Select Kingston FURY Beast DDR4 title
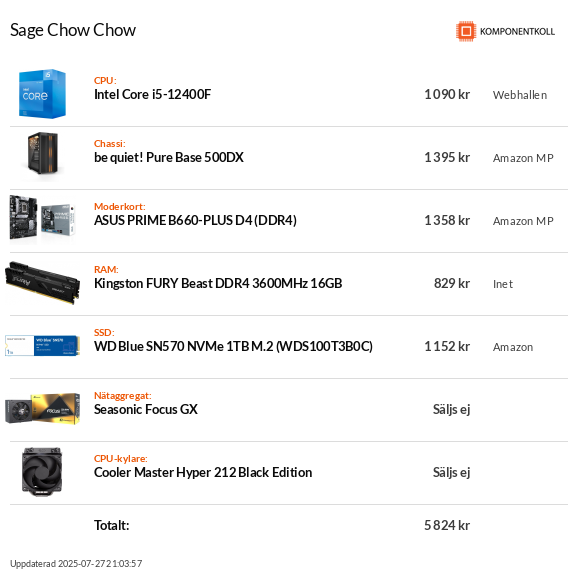Viewport: 577px width, 577px height. (x=218, y=283)
